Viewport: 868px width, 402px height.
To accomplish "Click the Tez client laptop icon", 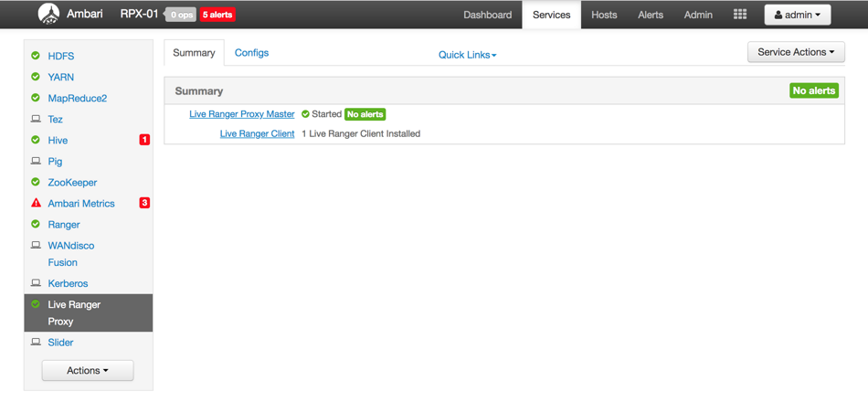I will tap(36, 119).
